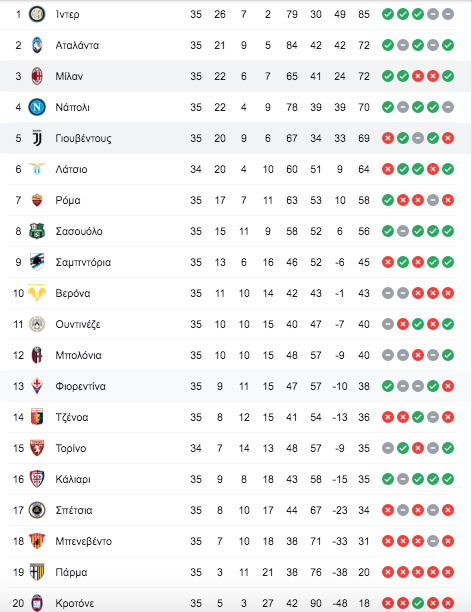Click the Inter club crest icon
Screen dimensions: 472x612
(37, 14)
